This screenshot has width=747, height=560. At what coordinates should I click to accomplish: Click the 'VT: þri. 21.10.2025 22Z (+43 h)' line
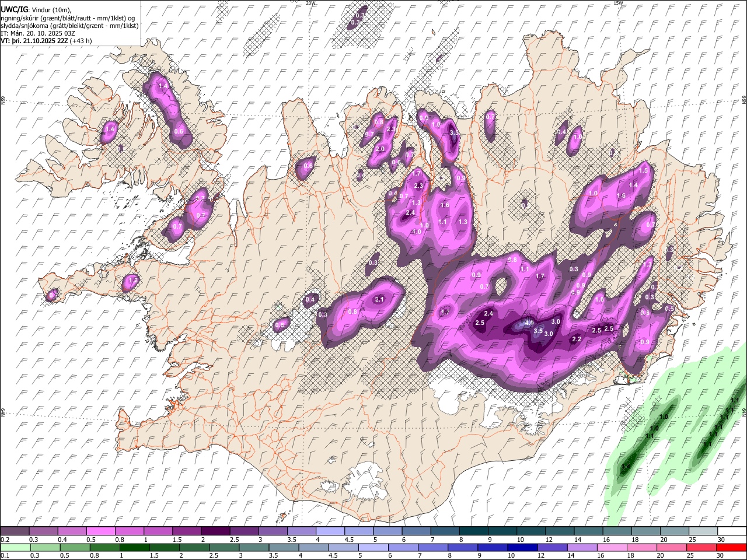click(x=46, y=41)
